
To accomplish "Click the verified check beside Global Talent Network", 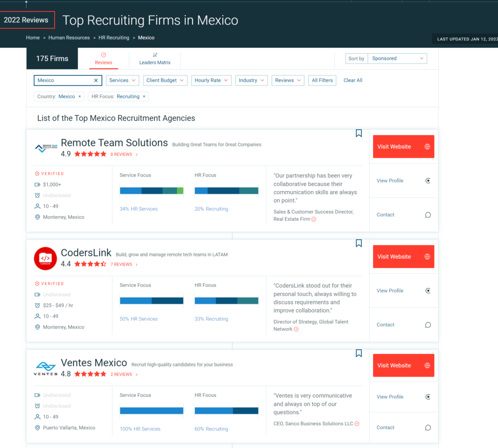I will coord(296,329).
